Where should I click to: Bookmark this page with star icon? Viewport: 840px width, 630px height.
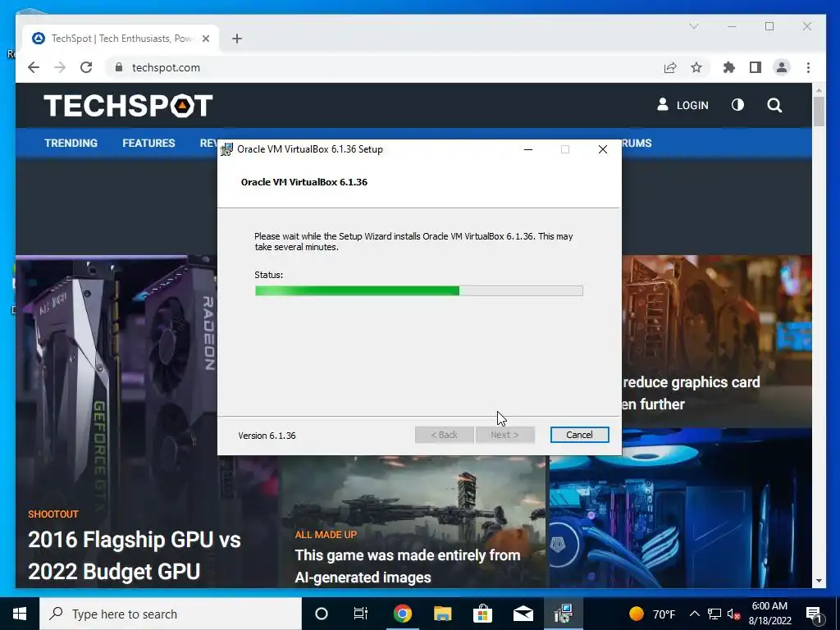coord(696,67)
